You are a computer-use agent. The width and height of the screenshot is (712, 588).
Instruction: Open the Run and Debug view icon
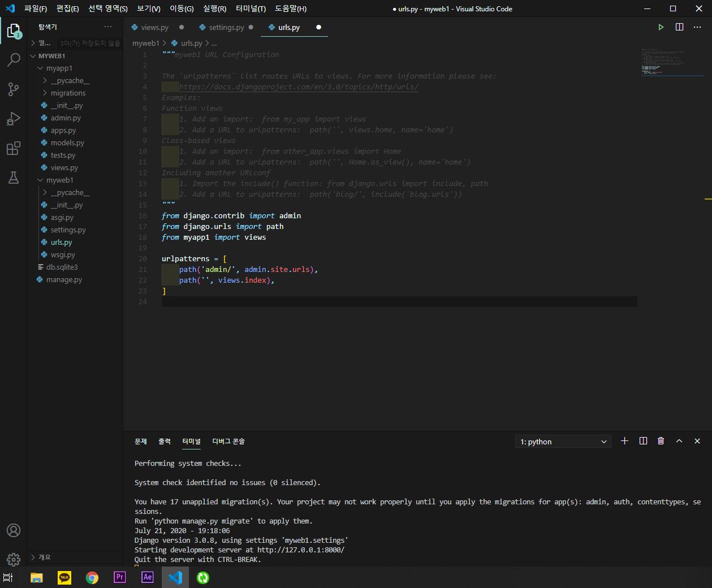click(14, 119)
